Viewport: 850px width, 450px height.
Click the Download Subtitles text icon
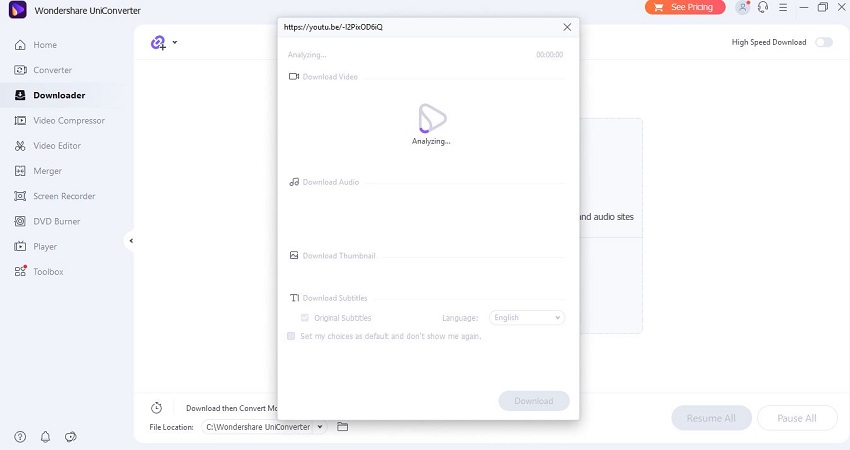click(294, 298)
